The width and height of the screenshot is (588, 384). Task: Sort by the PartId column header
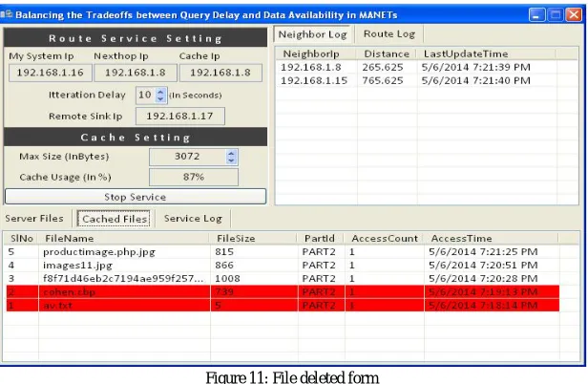click(322, 239)
